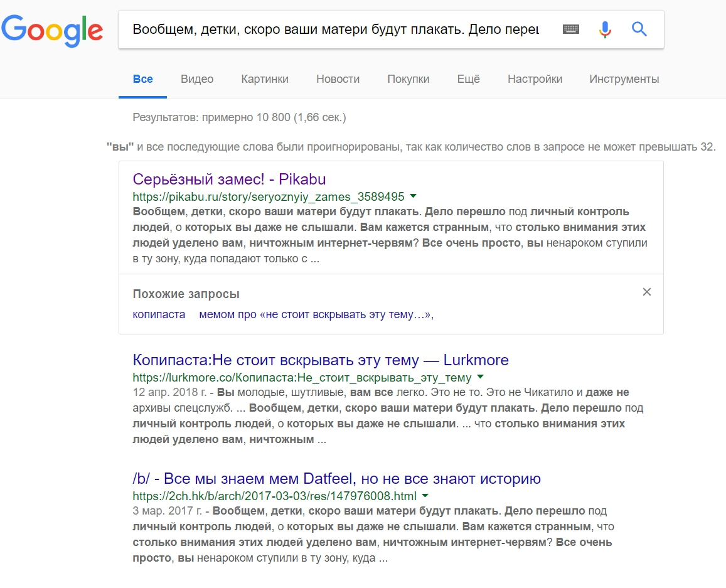Expand the Pikabu result URL dropdown arrow
This screenshot has width=726, height=588.
(x=414, y=196)
